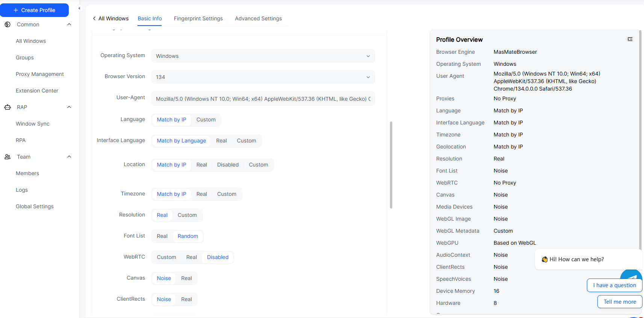Click the I have a question button
Viewport: 644px width, 318px height.
pos(614,285)
